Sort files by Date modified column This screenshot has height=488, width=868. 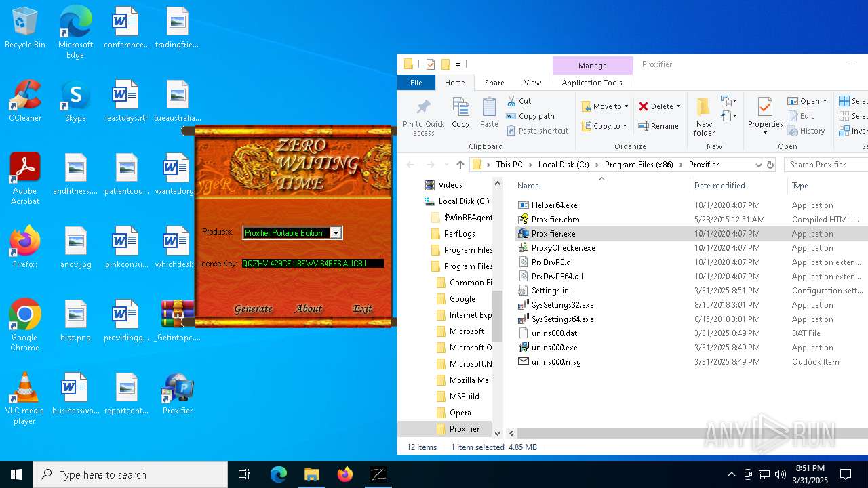pos(719,186)
